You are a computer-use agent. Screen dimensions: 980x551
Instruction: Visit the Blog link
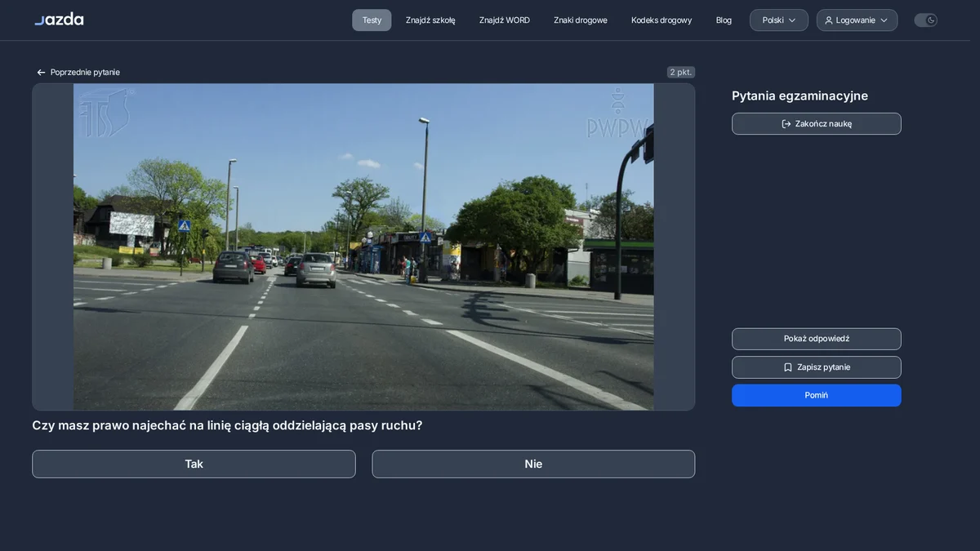pos(724,20)
